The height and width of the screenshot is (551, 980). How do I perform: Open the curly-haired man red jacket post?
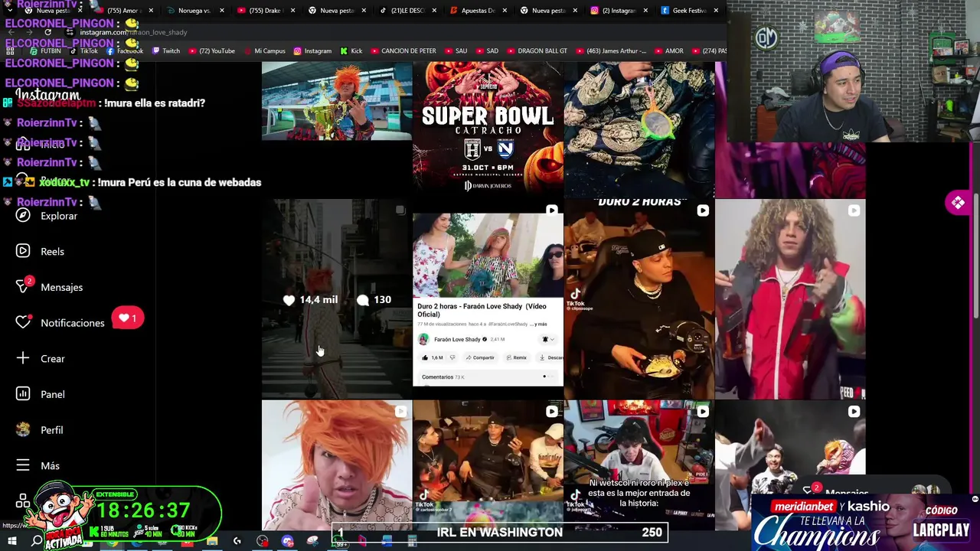790,299
